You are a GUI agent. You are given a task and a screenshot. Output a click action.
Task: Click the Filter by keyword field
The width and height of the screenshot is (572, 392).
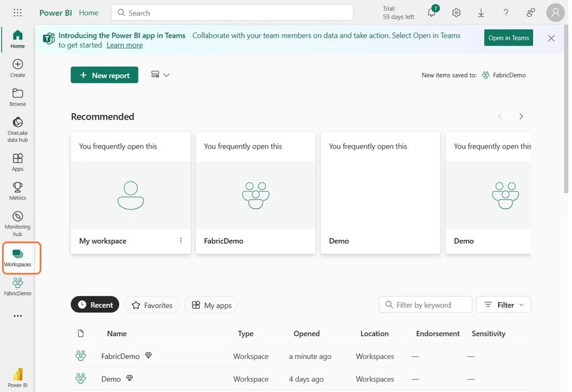click(425, 305)
